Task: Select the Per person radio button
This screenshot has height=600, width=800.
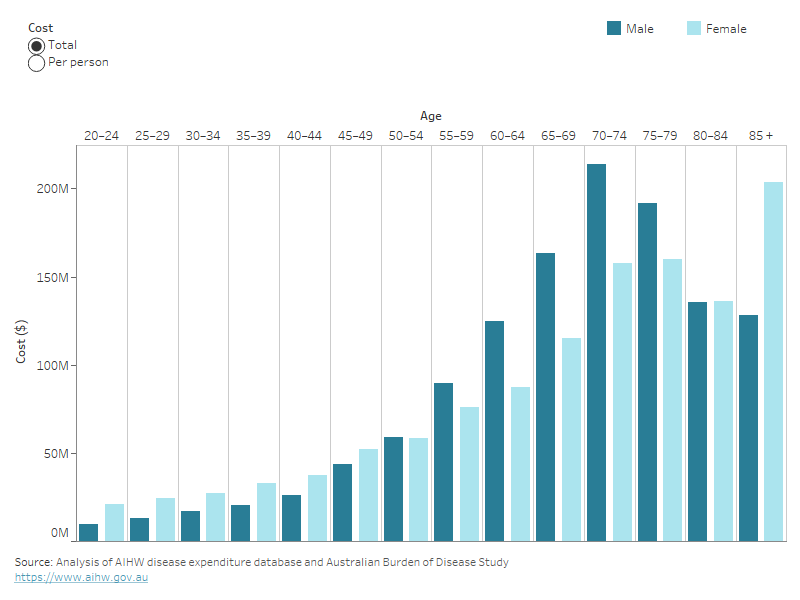Action: (x=36, y=61)
